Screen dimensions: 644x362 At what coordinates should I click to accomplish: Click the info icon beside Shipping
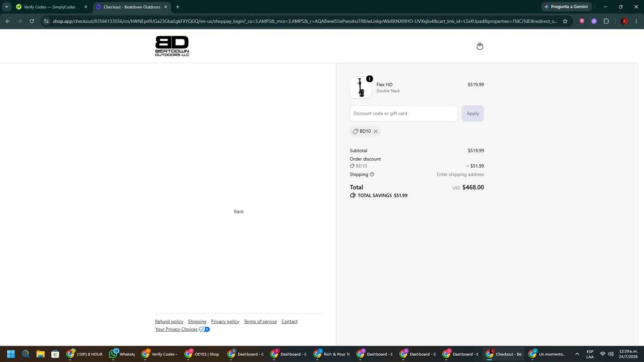coord(372,174)
